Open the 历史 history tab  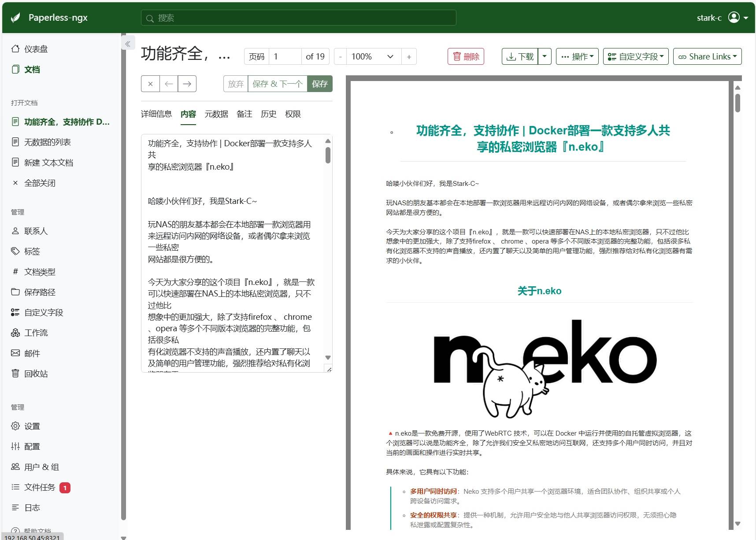[269, 114]
